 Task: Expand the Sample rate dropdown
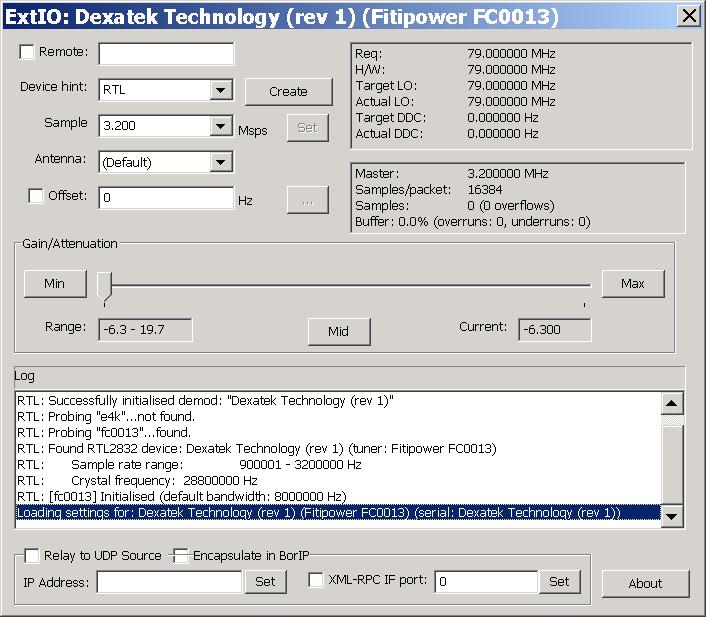tap(220, 126)
